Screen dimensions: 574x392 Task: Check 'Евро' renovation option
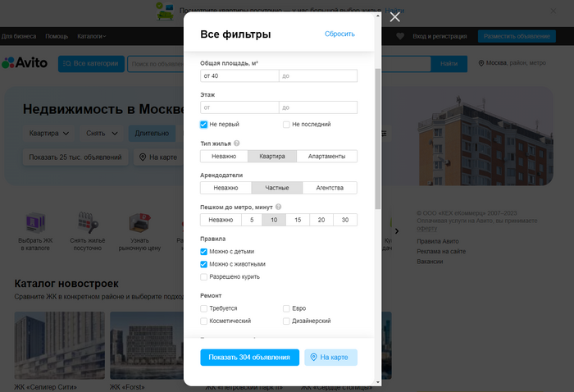tap(286, 308)
